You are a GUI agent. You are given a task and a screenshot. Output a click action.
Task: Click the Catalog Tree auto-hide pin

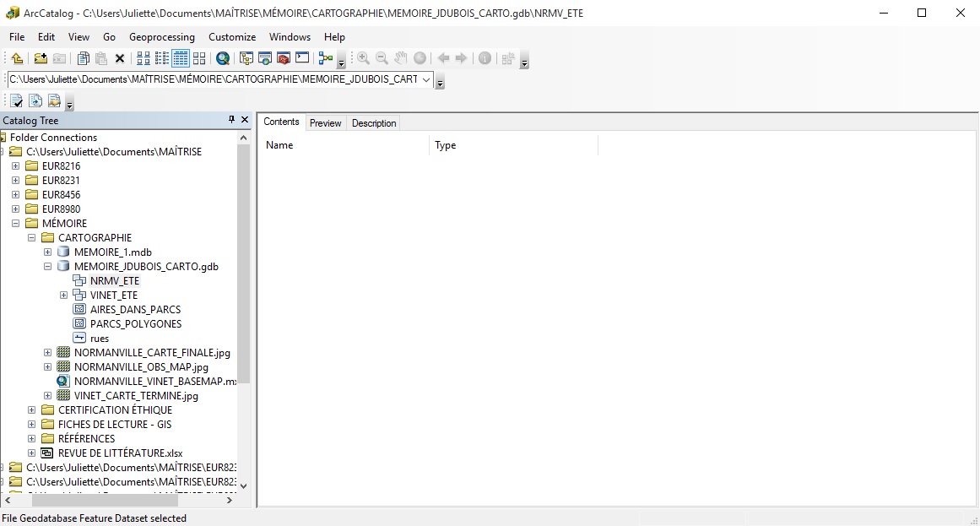(233, 119)
